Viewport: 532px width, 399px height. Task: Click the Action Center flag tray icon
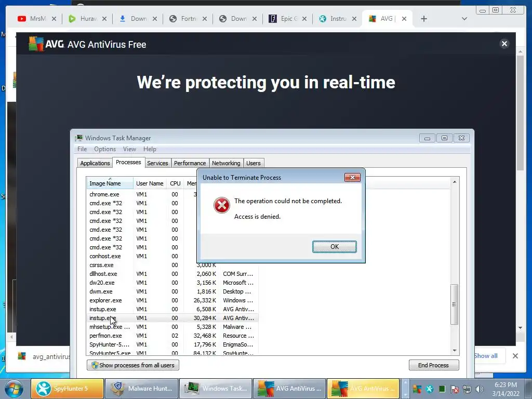(x=455, y=389)
